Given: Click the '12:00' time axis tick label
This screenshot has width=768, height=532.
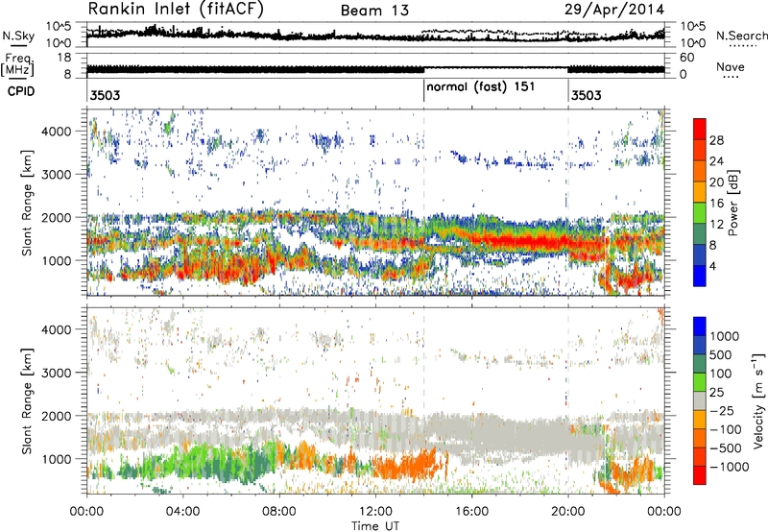Looking at the screenshot, I should point(375,512).
